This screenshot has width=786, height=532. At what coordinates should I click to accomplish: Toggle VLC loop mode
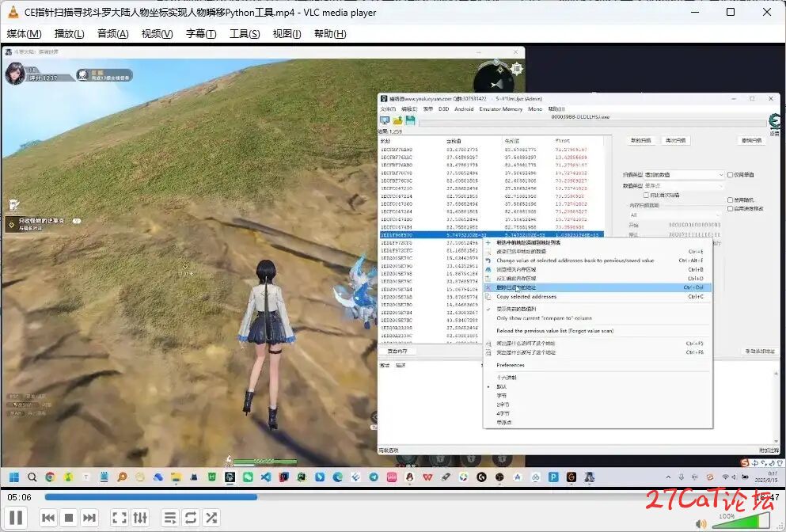191,518
